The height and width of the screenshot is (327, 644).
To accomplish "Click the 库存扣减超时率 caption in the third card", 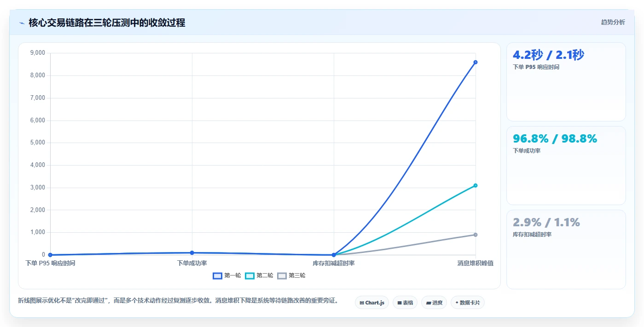I will (x=532, y=235).
